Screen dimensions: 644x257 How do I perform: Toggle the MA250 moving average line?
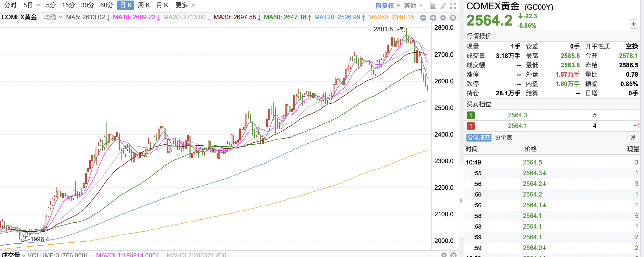(391, 17)
